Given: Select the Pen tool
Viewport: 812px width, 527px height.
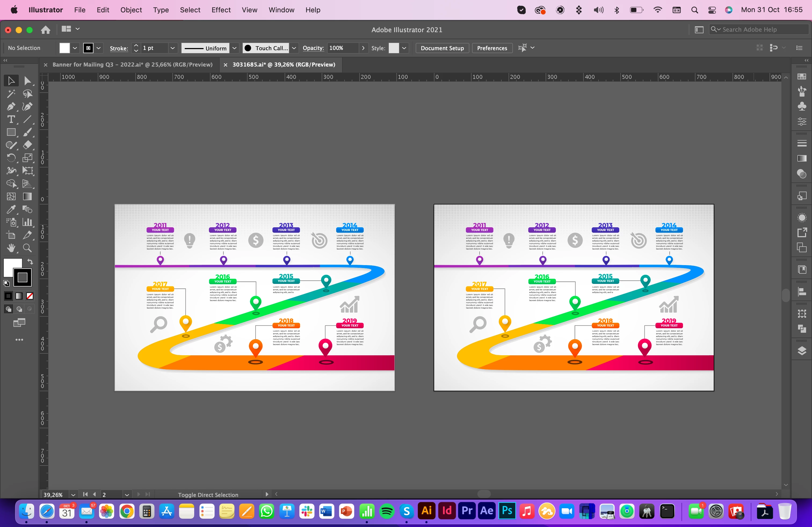Looking at the screenshot, I should coord(11,107).
